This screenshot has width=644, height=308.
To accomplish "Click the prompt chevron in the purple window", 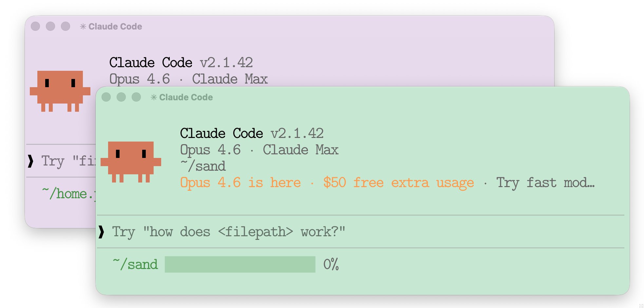I will coord(31,161).
